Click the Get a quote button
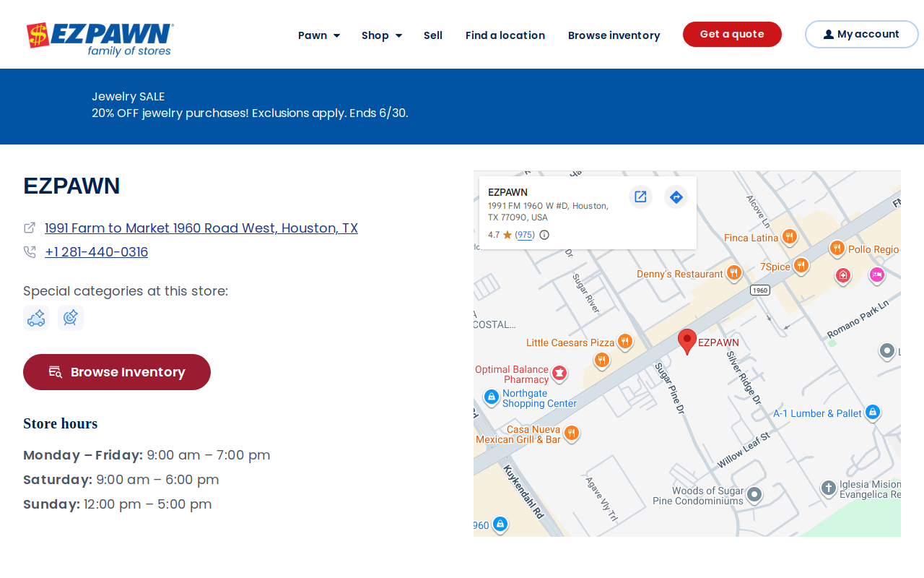This screenshot has height=578, width=924. (732, 34)
